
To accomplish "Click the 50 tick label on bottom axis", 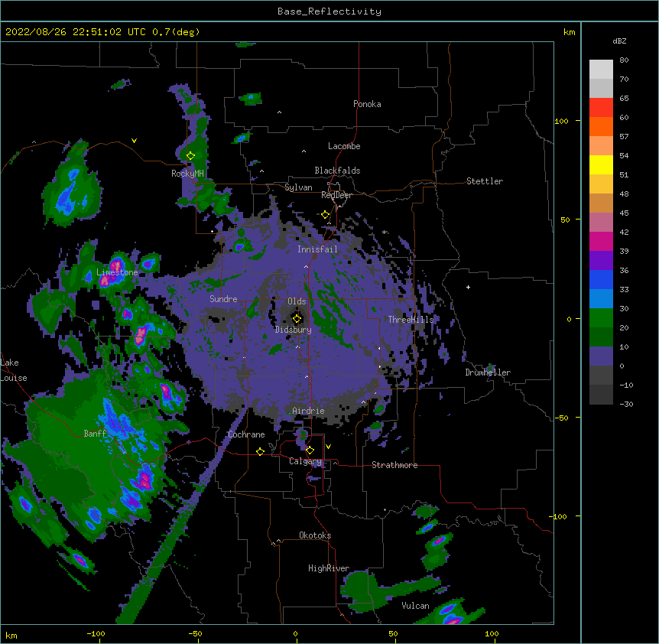I will (x=393, y=633).
